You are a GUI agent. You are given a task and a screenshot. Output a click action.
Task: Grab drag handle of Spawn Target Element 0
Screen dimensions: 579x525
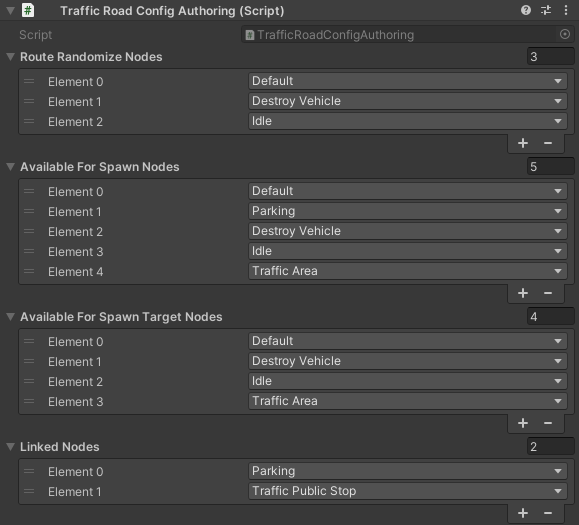[29, 341]
